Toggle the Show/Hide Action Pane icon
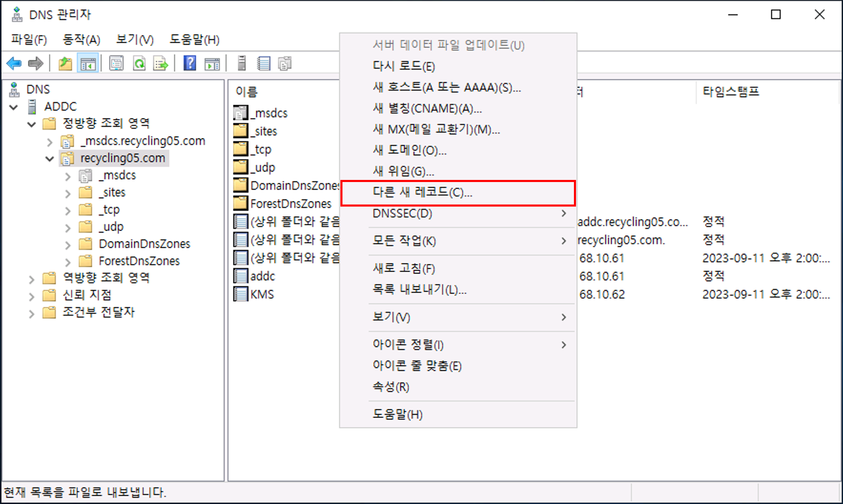 (x=212, y=64)
